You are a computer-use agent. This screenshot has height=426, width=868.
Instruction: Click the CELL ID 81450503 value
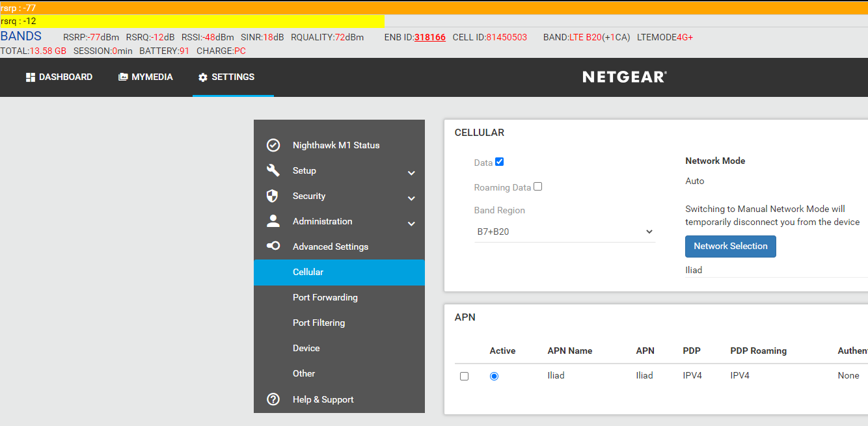tap(507, 37)
